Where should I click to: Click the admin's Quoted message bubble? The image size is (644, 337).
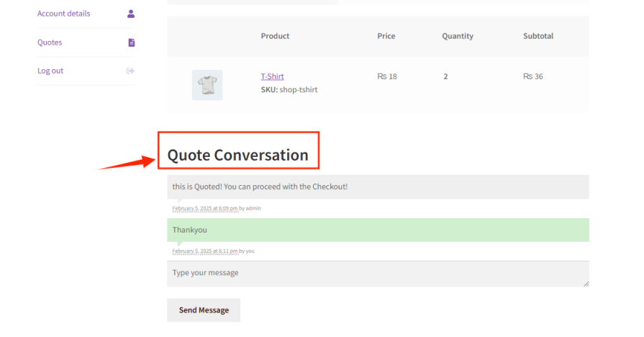(x=377, y=187)
